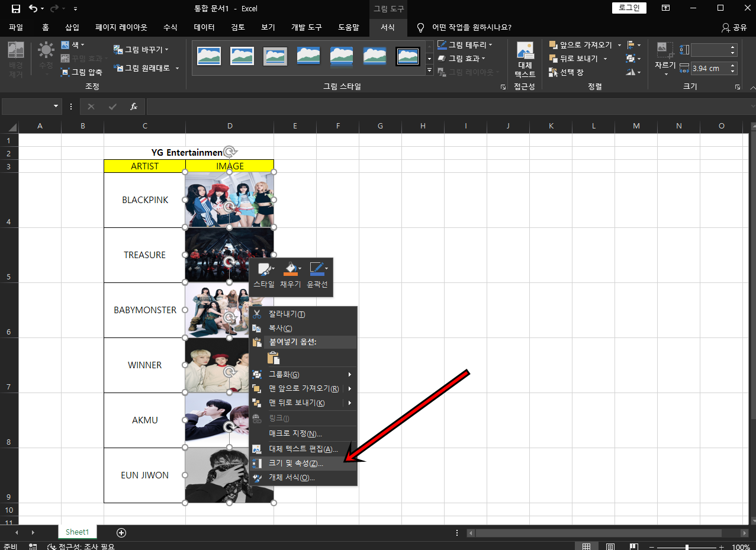Open the 그림 바꾸기 dropdown
Viewport: 756px width, 550px height.
pyautogui.click(x=141, y=50)
